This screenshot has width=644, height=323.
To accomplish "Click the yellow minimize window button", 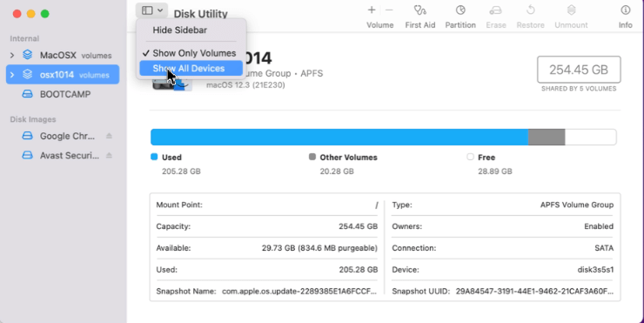I will pos(30,14).
